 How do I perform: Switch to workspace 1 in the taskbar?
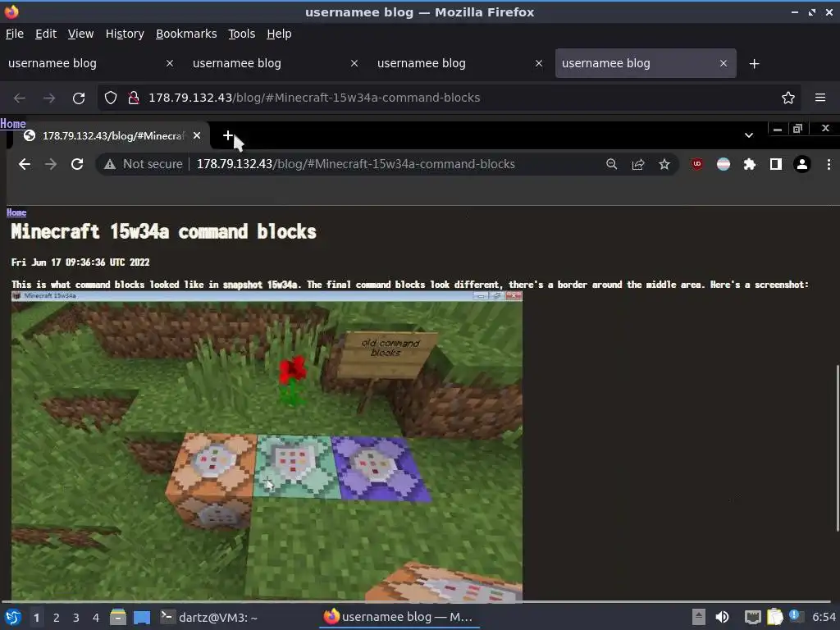coord(36,618)
